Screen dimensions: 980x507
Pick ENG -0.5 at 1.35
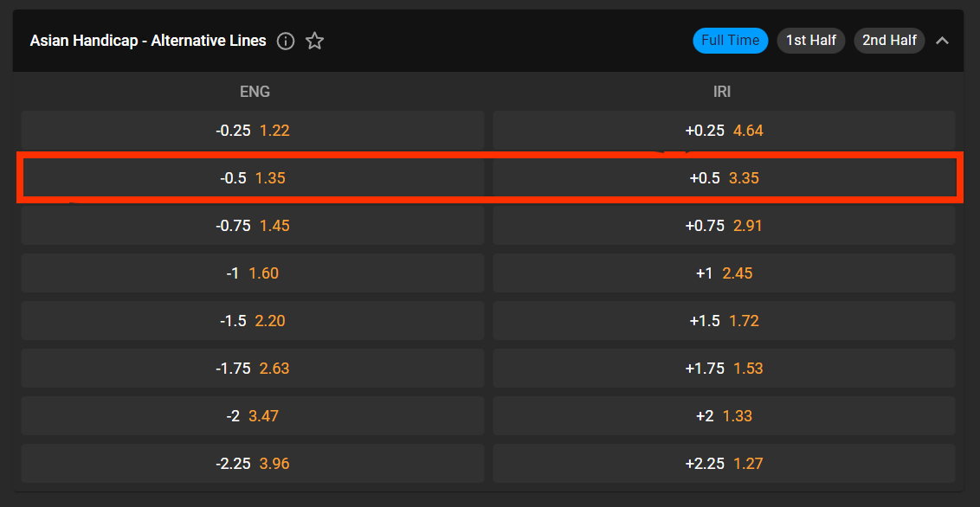pos(253,178)
